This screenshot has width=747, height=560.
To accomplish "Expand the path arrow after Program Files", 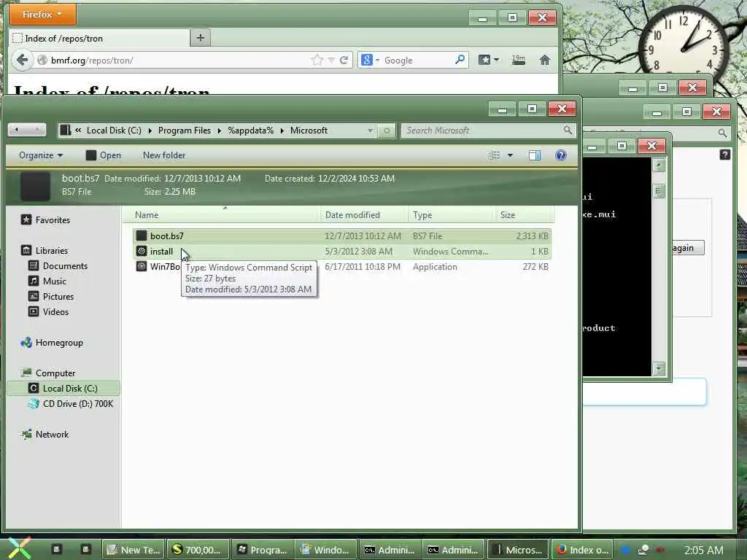I will (x=219, y=131).
